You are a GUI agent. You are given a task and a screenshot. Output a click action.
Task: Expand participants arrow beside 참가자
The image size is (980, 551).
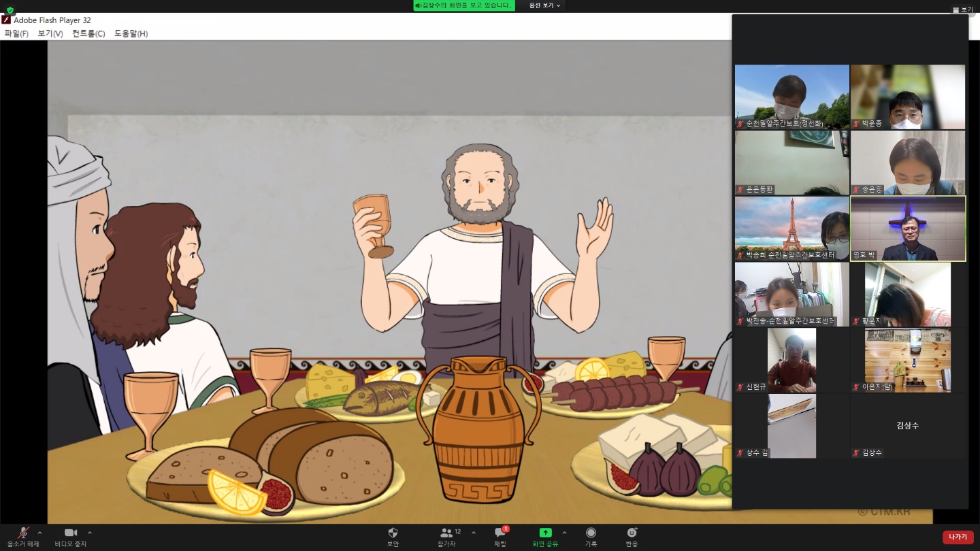pos(474,533)
